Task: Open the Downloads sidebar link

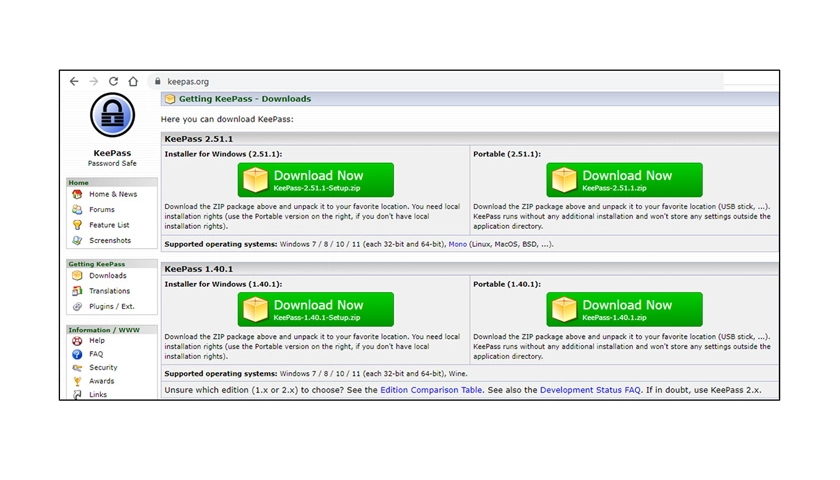Action: point(108,275)
